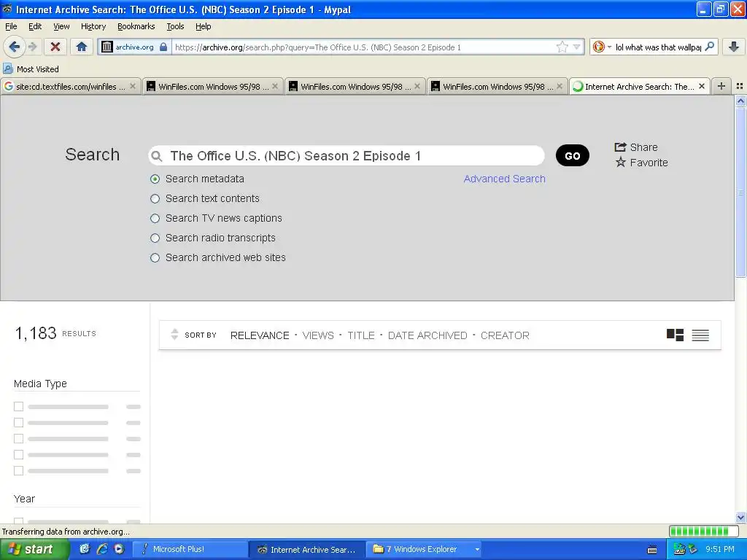747x560 pixels.
Task: Select the Search radio transcripts option
Action: 155,238
